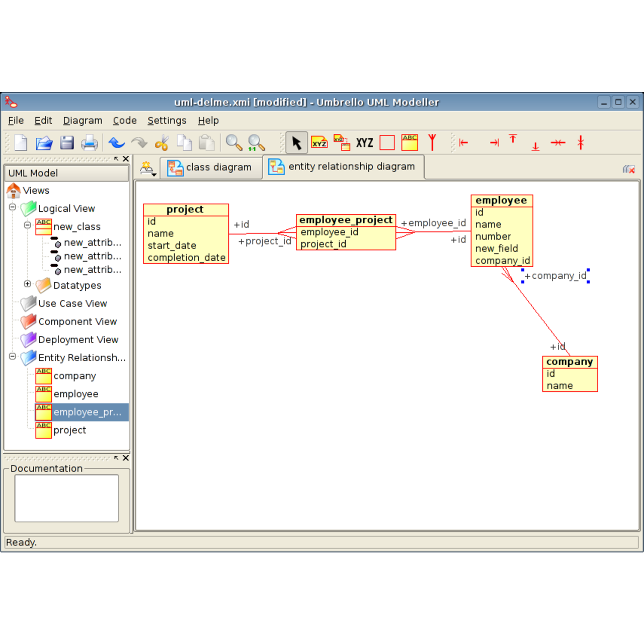Click inside the Documentation text area

click(65, 498)
